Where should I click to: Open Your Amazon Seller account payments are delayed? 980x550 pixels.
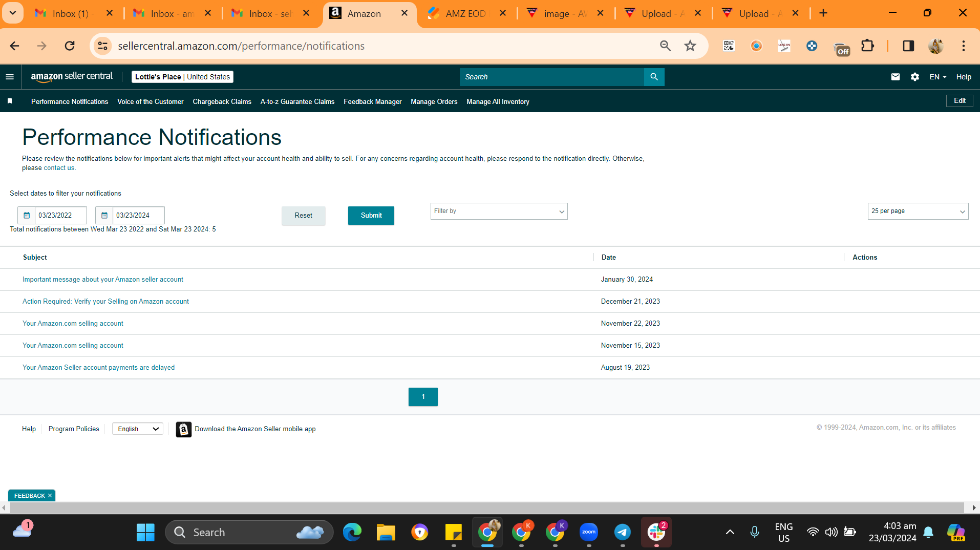click(98, 368)
